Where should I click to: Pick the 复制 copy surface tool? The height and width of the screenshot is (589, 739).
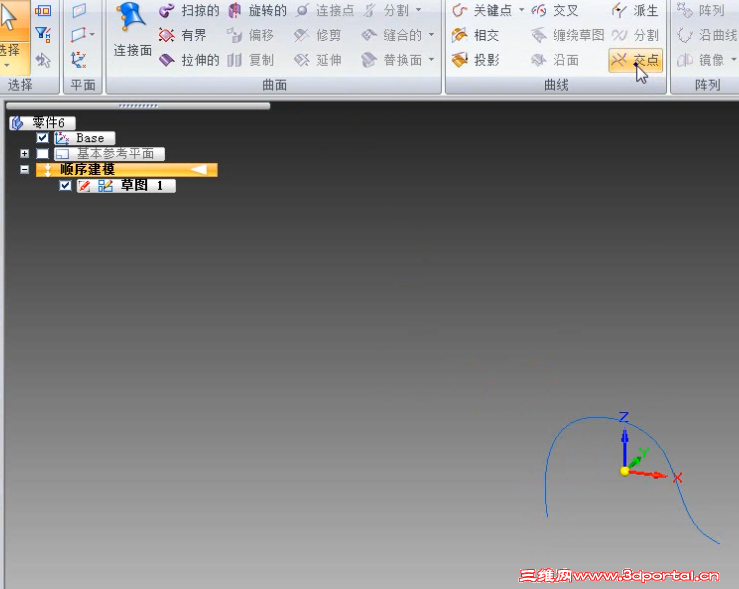coord(250,60)
